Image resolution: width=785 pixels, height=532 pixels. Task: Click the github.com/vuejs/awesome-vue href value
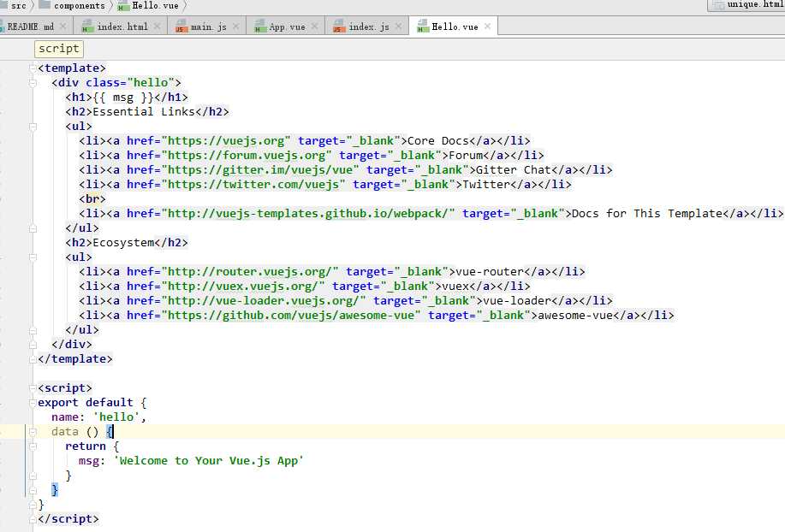tap(291, 315)
